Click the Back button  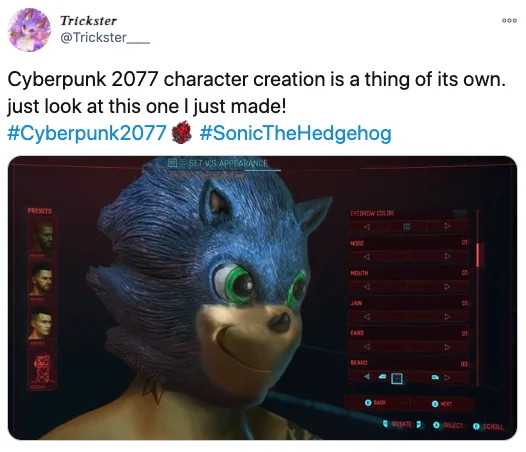point(376,402)
